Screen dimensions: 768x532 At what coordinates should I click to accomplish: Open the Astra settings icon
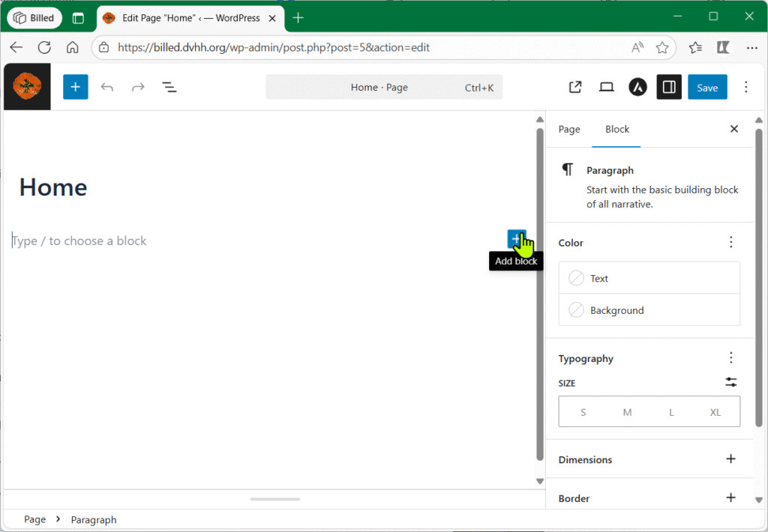pyautogui.click(x=637, y=88)
